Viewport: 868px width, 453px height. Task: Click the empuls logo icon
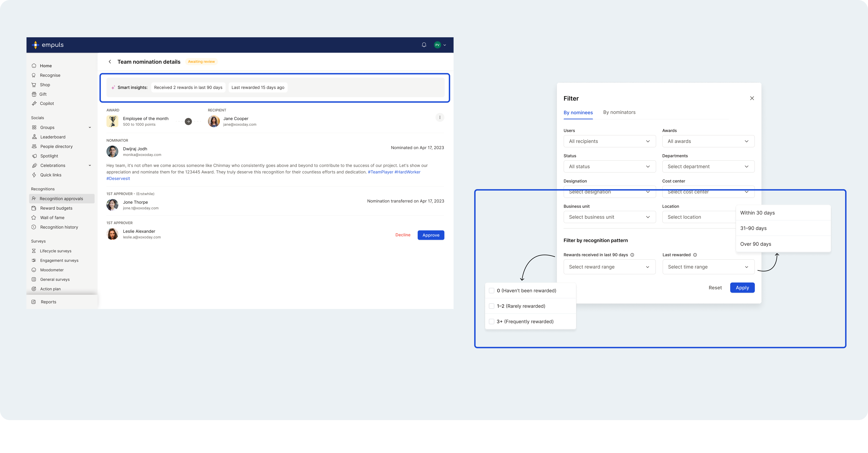[x=35, y=45]
